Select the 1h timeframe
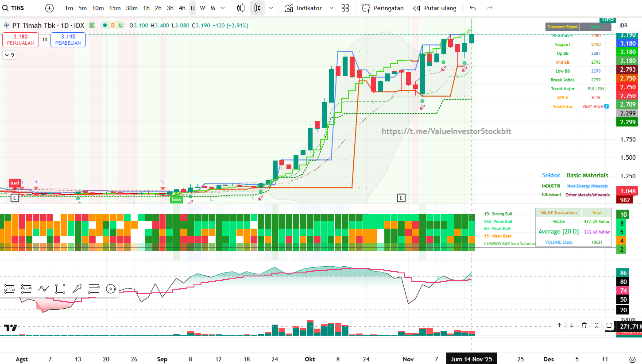The image size is (642, 364). (x=147, y=8)
